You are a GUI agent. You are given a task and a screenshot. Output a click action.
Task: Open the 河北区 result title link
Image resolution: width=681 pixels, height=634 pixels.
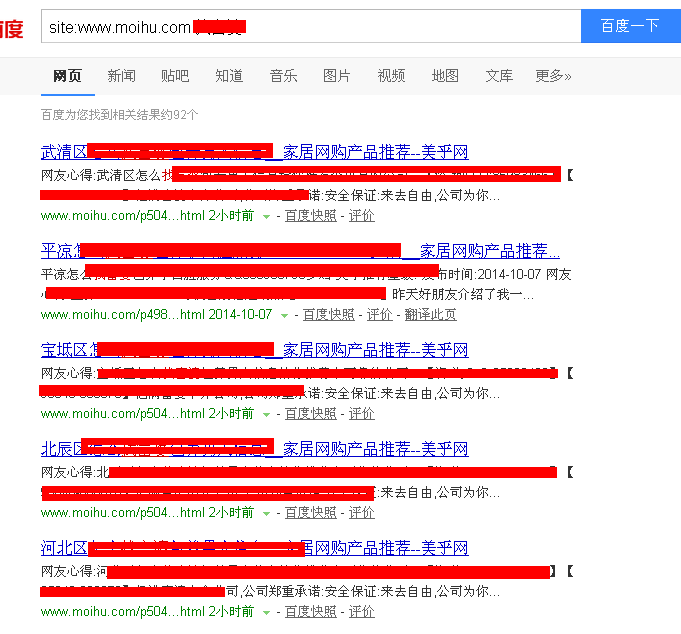pyautogui.click(x=255, y=548)
